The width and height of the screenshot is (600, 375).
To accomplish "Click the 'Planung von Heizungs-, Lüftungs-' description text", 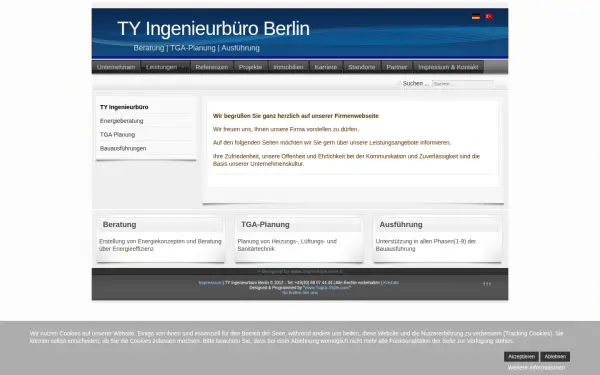I will pos(287,245).
